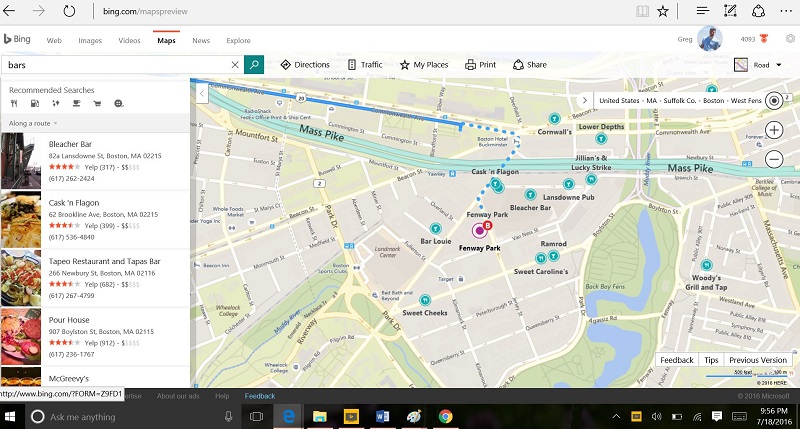Open Edge More actions ellipsis menu
The image size is (800, 429).
[786, 11]
